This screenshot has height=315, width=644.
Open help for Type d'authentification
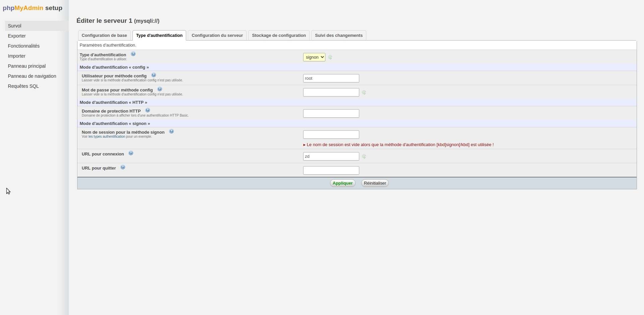pos(133,54)
